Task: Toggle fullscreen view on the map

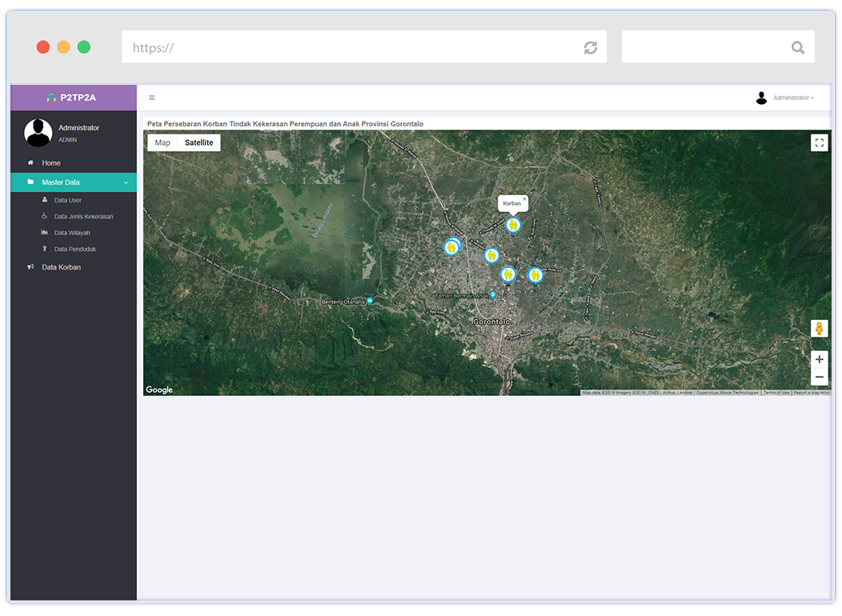Action: 819,143
